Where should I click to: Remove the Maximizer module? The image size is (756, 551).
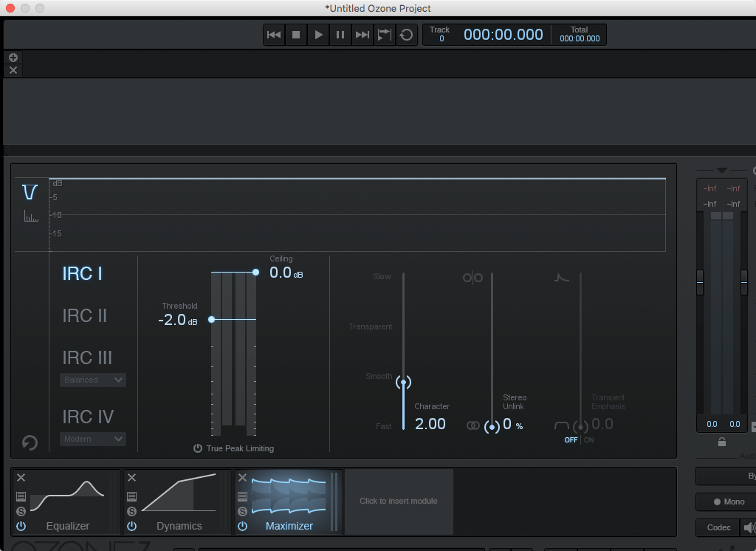242,477
